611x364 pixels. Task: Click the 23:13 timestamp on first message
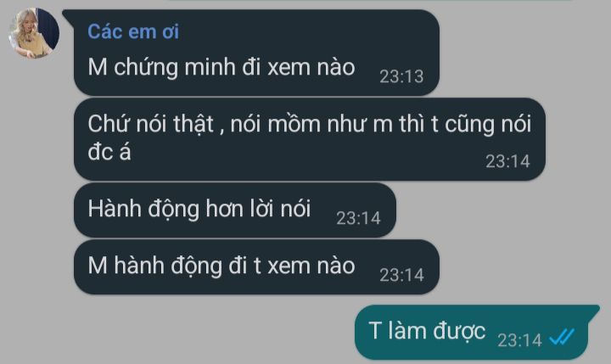(401, 76)
